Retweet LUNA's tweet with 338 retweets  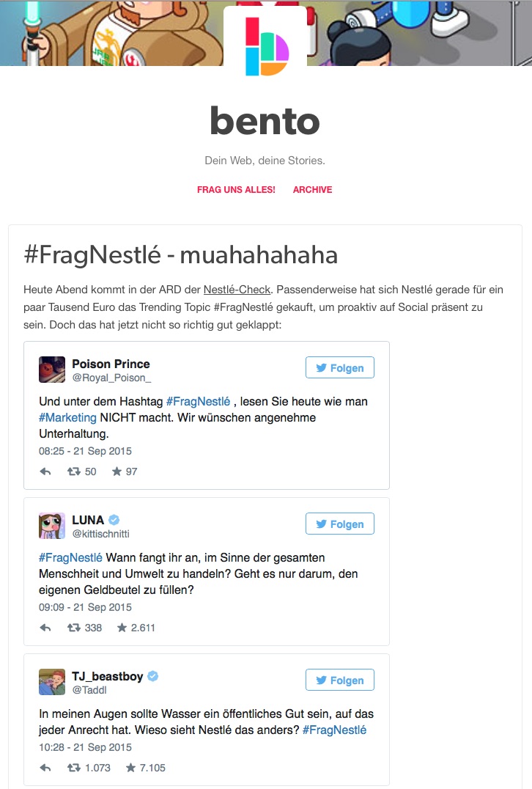(x=74, y=628)
